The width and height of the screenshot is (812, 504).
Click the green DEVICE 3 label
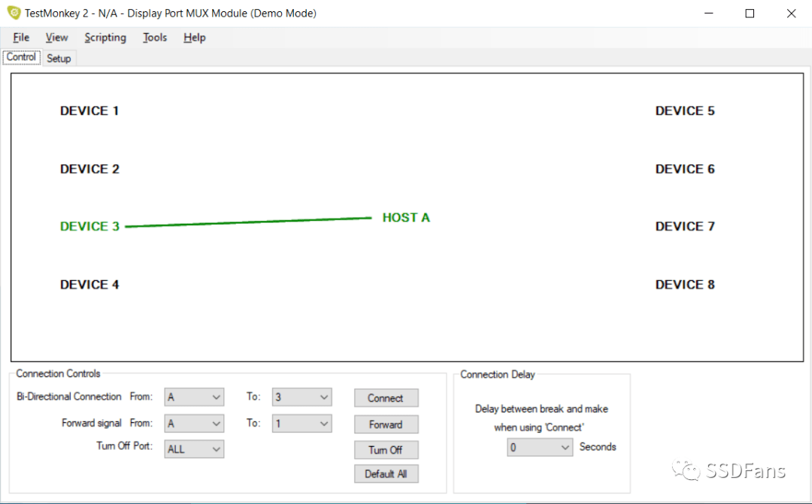tap(89, 227)
